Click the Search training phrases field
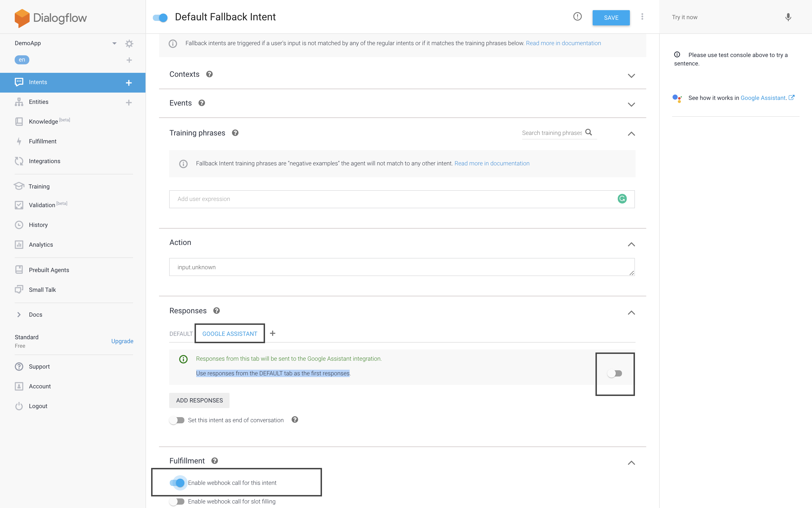812x508 pixels. (x=552, y=133)
